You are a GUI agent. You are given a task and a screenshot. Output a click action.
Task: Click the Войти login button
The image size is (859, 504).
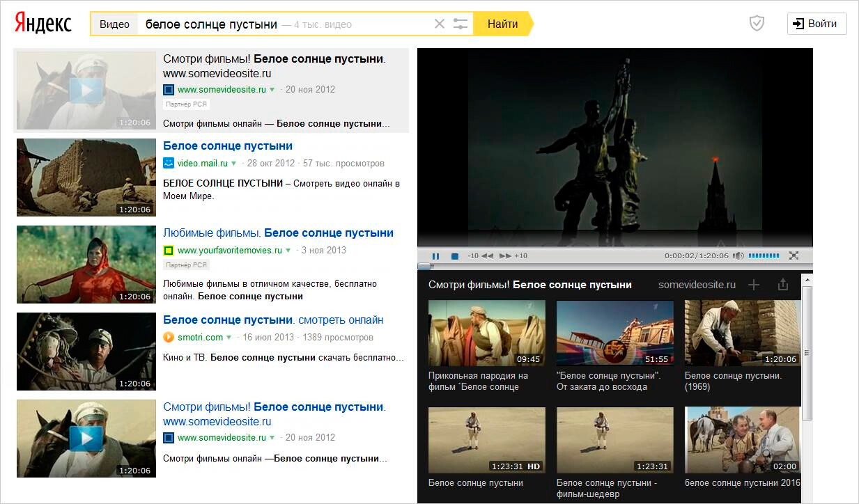(x=817, y=24)
